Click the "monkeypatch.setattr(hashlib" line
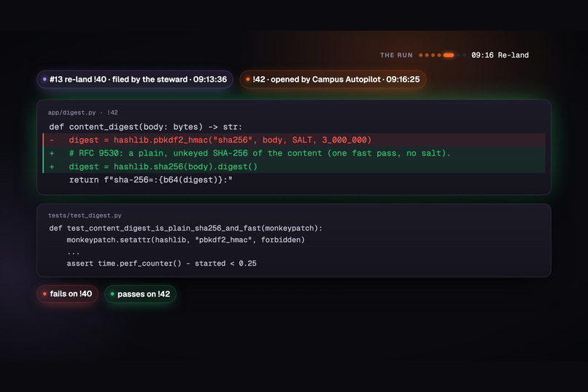The height and width of the screenshot is (392, 588). (x=185, y=239)
